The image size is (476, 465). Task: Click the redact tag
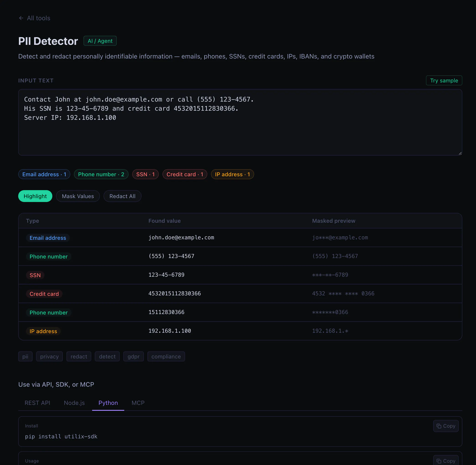click(79, 356)
